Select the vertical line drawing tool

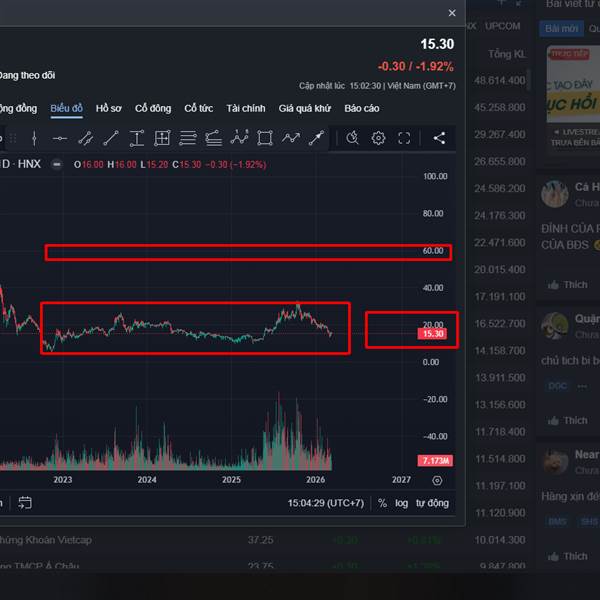click(x=34, y=138)
